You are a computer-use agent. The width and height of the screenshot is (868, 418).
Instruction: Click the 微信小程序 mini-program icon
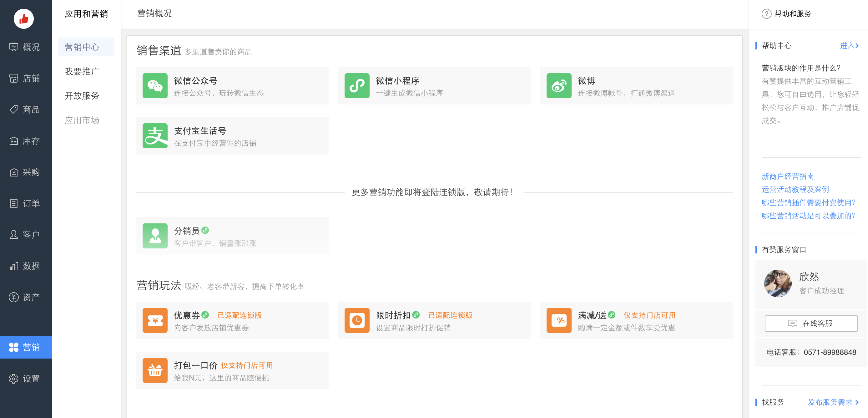pyautogui.click(x=357, y=86)
